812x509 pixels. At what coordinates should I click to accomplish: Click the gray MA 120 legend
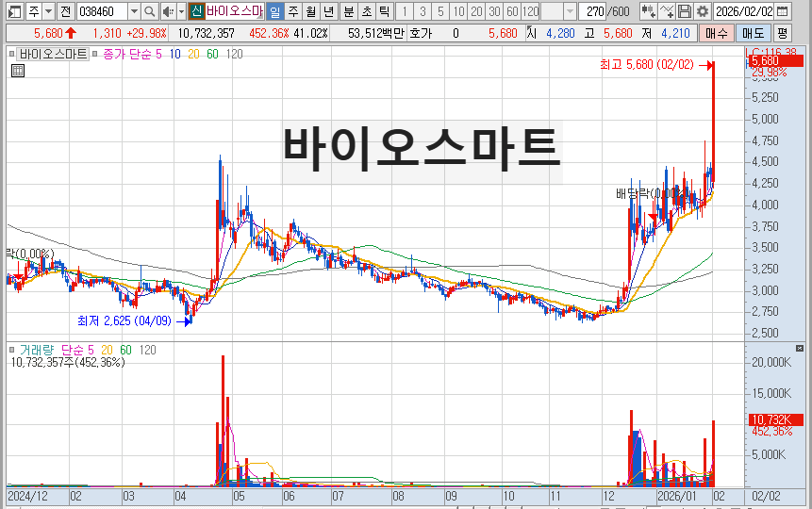coord(234,54)
